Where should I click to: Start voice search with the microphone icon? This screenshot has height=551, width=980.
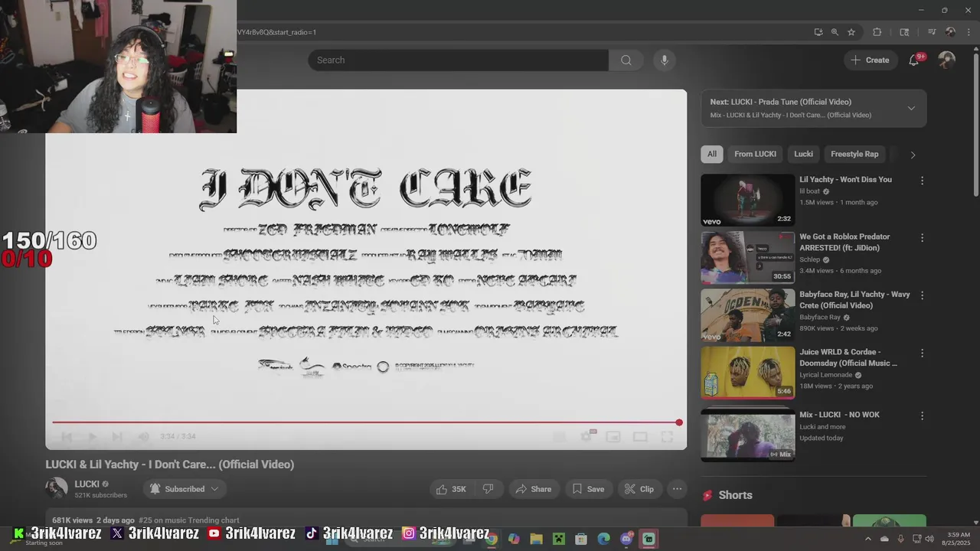(664, 60)
